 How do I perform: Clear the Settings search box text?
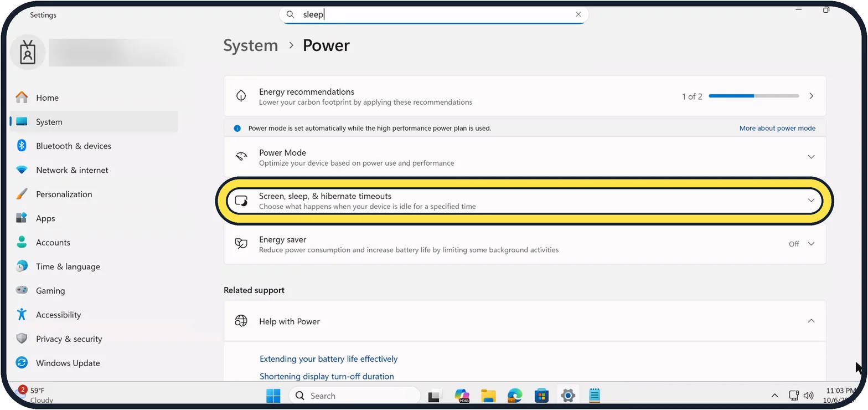click(578, 15)
